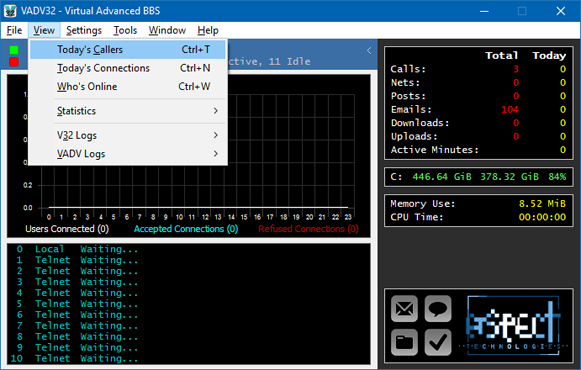Viewport: 581px width, 370px height.
Task: Click the Aspect Technologies logo
Action: tap(514, 325)
